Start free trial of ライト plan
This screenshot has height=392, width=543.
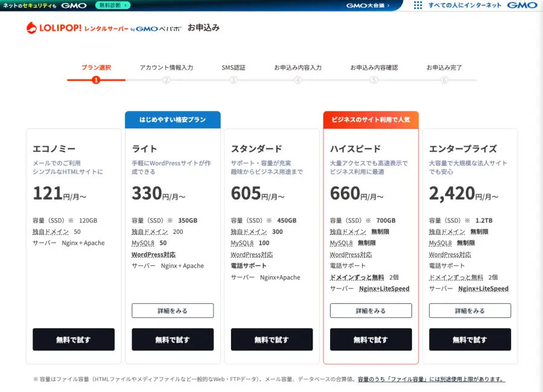point(173,340)
